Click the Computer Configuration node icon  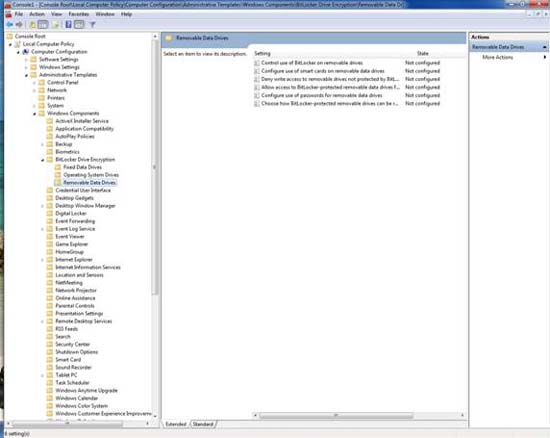point(26,52)
